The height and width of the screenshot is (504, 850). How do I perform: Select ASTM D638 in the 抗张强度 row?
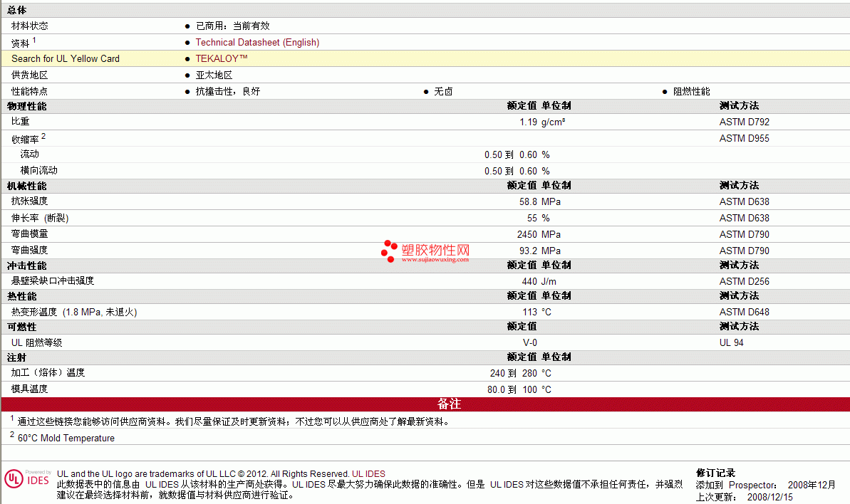tap(745, 201)
